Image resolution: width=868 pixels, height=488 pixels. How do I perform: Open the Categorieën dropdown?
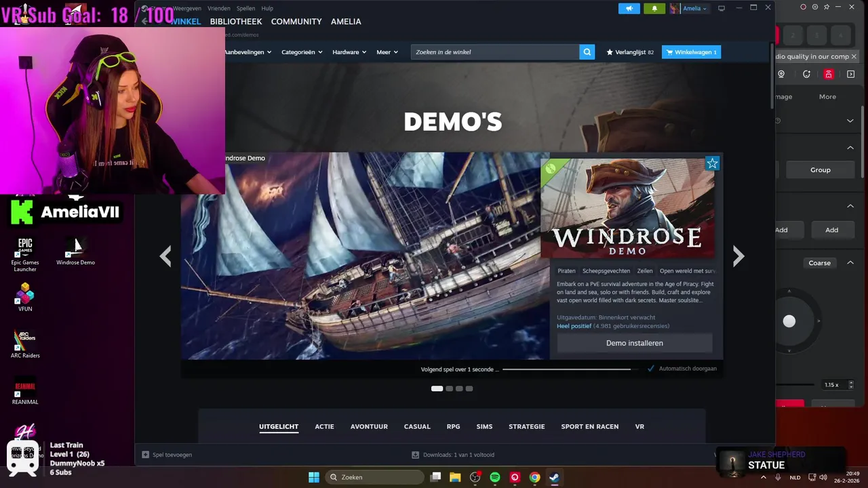tap(302, 52)
